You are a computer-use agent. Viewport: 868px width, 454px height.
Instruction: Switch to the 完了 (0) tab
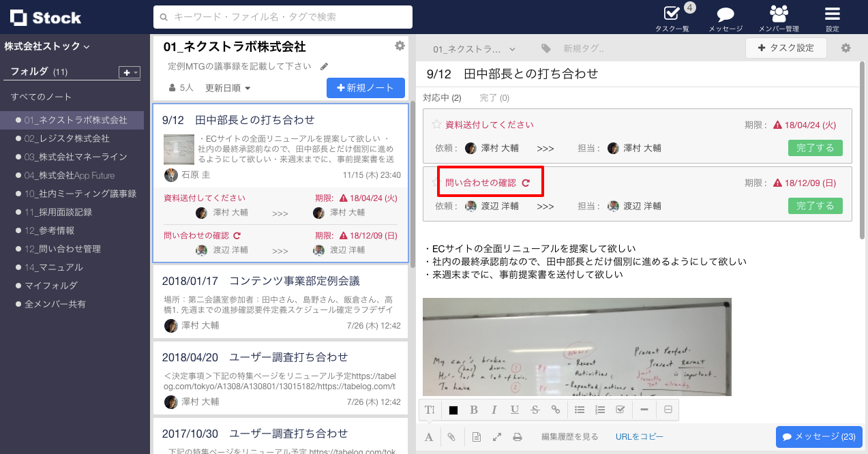coord(495,97)
